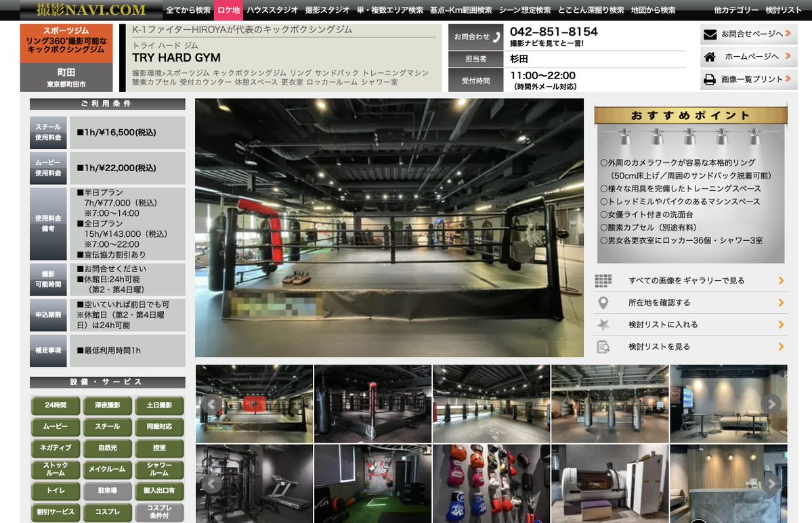This screenshot has height=523, width=812.
Task: Click the gallery grid icon
Action: (603, 281)
